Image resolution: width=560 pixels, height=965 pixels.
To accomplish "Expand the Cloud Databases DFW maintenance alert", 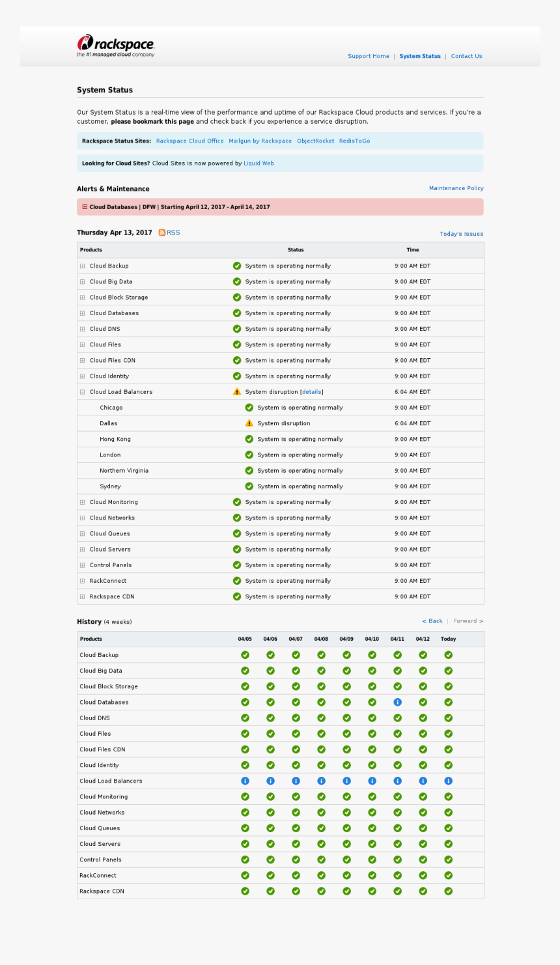I will point(85,206).
